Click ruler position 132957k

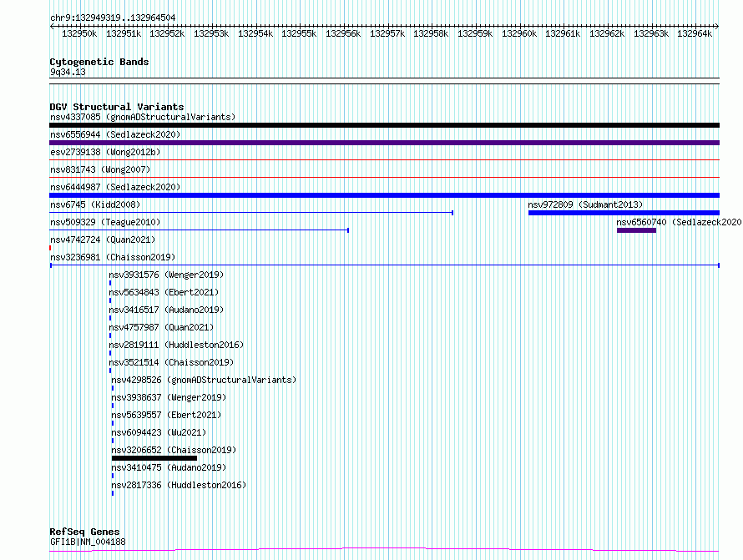[387, 33]
